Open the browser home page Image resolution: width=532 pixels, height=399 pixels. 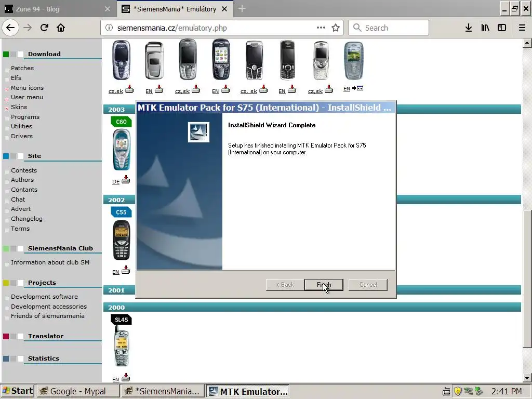(x=61, y=28)
